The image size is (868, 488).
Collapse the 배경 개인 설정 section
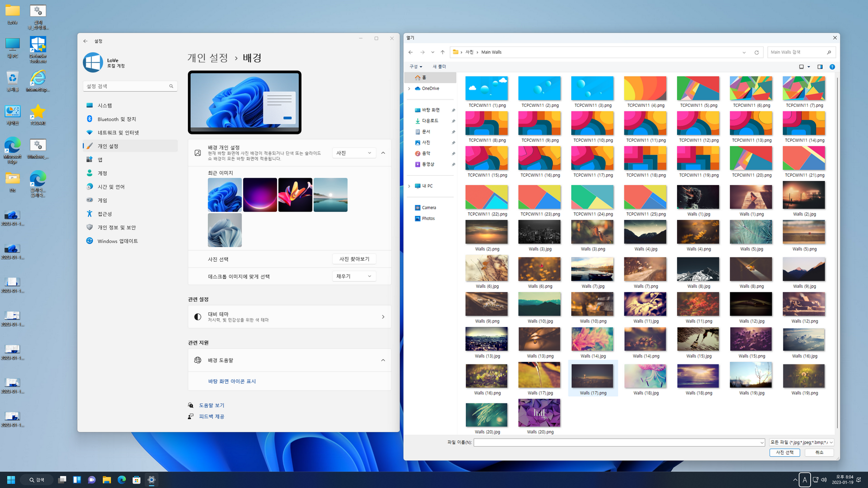point(383,153)
